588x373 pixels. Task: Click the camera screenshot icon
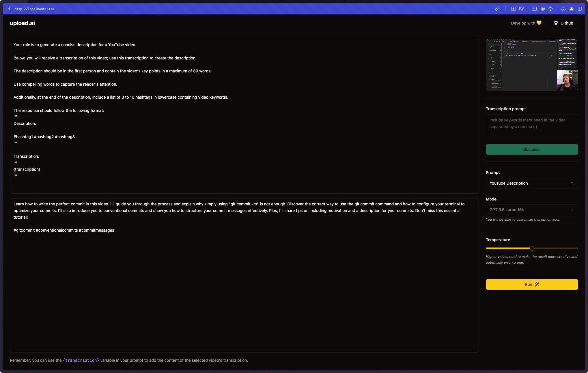pyautogui.click(x=522, y=9)
